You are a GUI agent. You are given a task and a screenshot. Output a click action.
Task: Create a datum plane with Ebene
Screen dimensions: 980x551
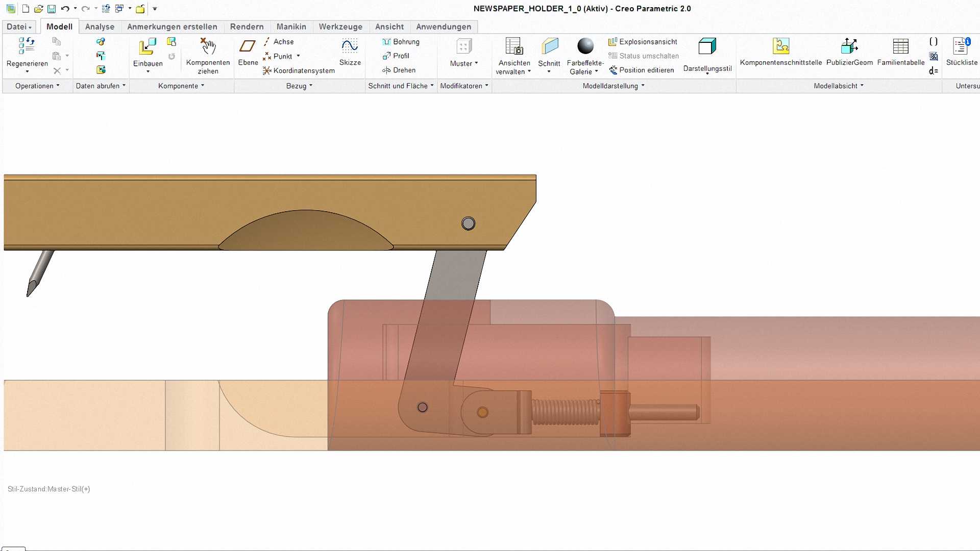[248, 46]
